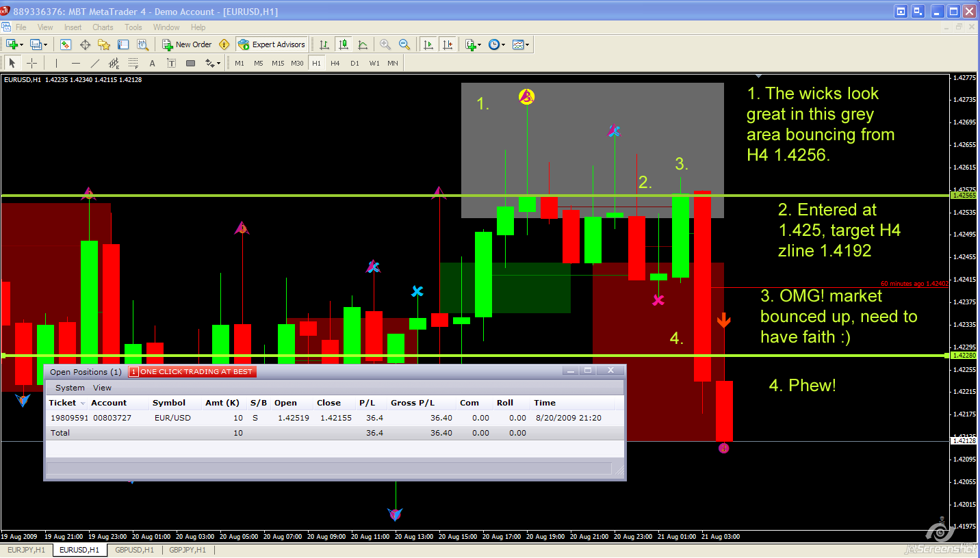980x558 pixels.
Task: Select the vertical line drawing tool
Action: (56, 63)
